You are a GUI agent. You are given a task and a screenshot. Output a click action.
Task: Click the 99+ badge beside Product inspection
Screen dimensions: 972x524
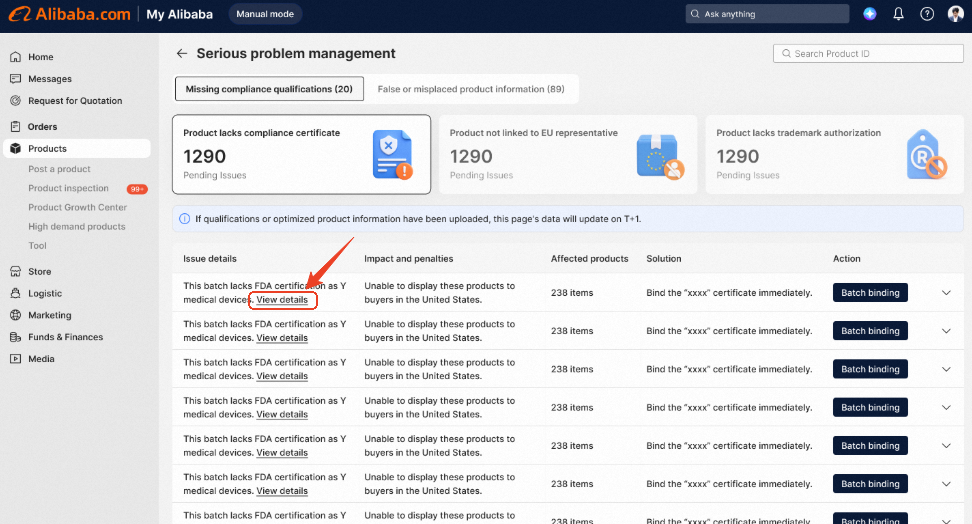137,189
